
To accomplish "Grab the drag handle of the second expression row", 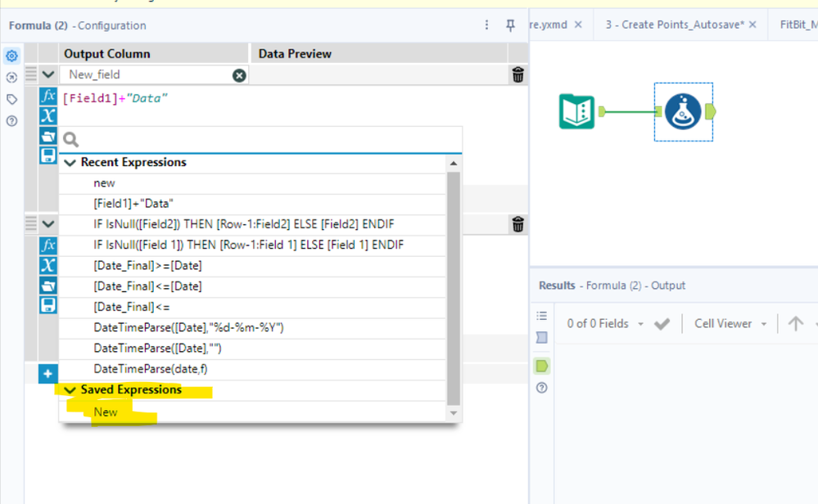I will point(31,223).
